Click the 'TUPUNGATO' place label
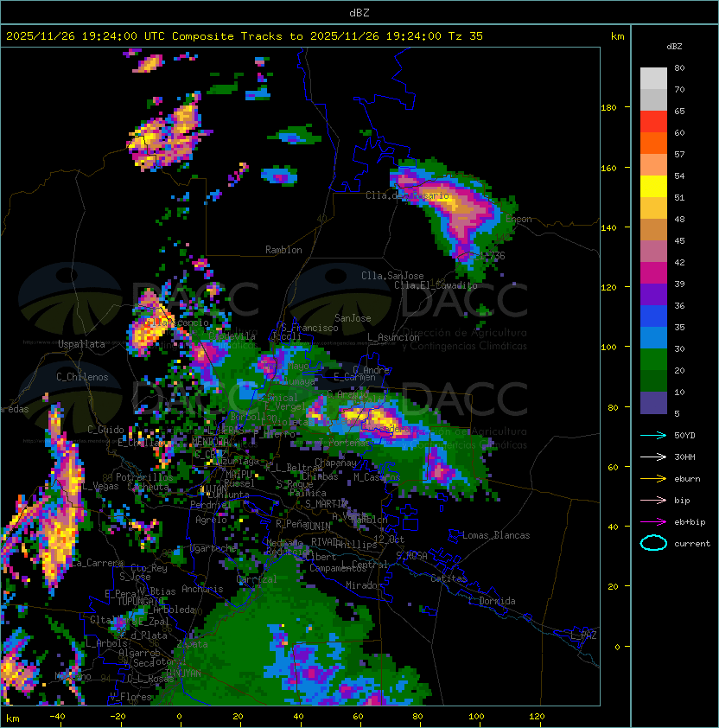The height and width of the screenshot is (728, 719). point(141,602)
